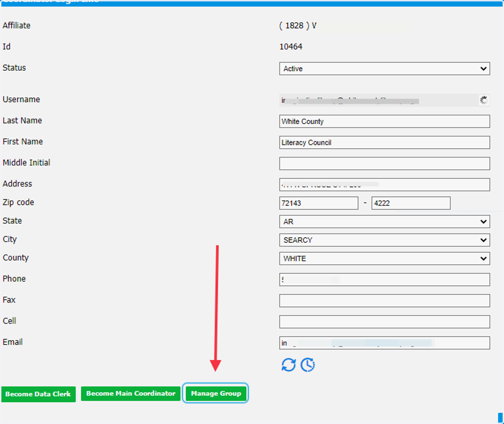
Task: Click the Username label
Action: pos(21,100)
